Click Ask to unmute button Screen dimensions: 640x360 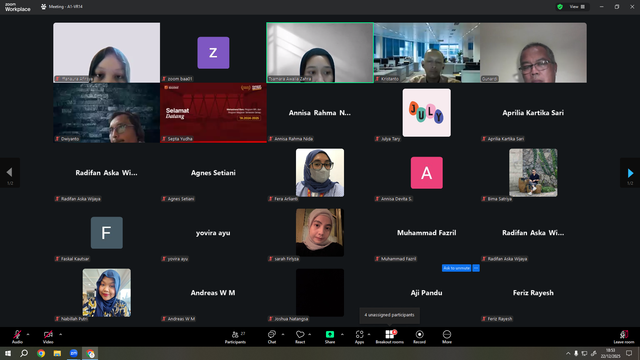[456, 268]
